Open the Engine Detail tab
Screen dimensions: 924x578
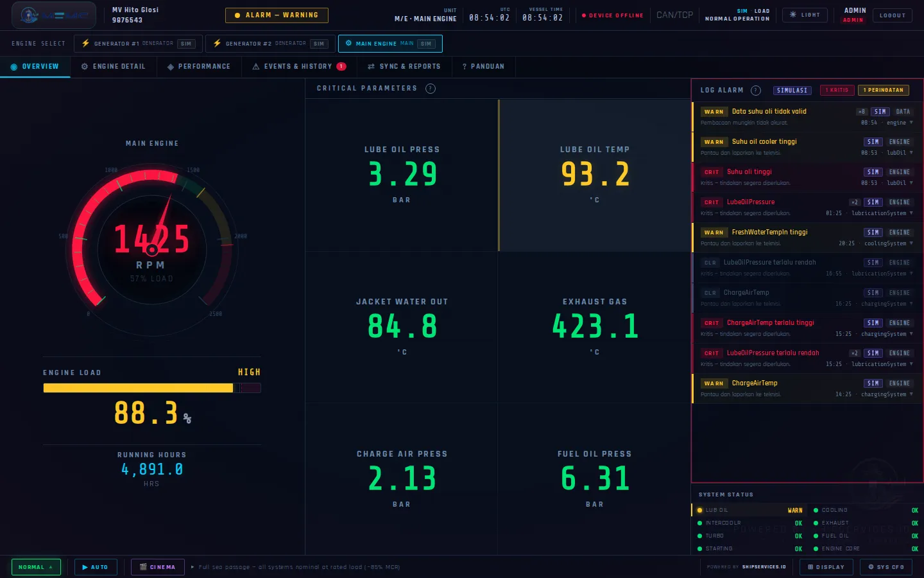click(x=114, y=67)
